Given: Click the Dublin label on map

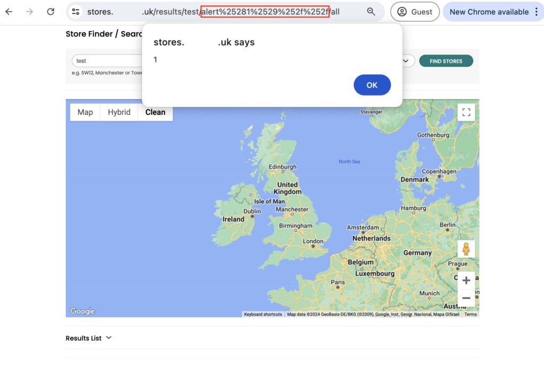Looking at the screenshot, I should [252, 211].
